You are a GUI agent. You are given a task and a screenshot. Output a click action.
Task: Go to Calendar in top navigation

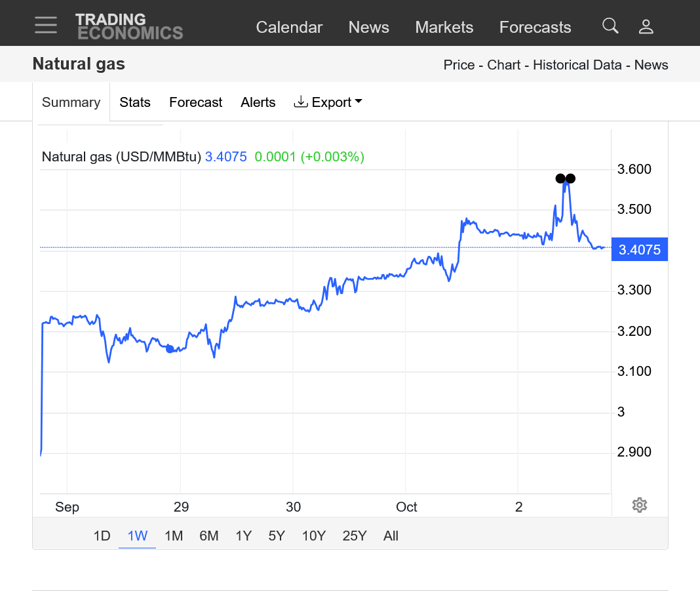tap(289, 27)
